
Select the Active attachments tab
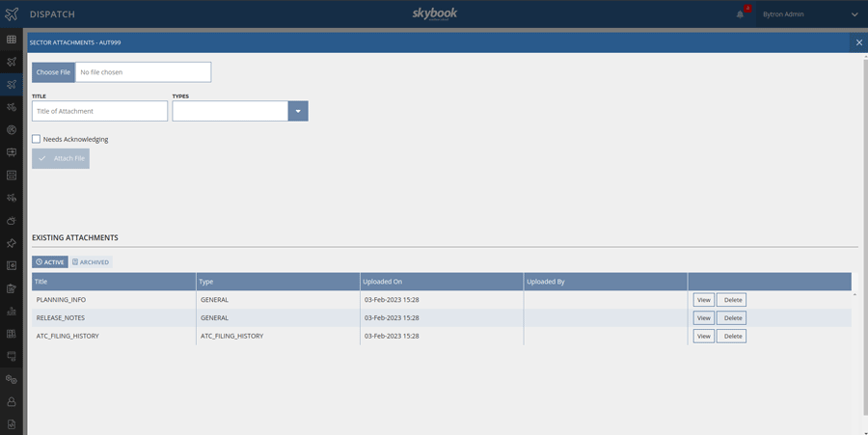click(x=50, y=262)
